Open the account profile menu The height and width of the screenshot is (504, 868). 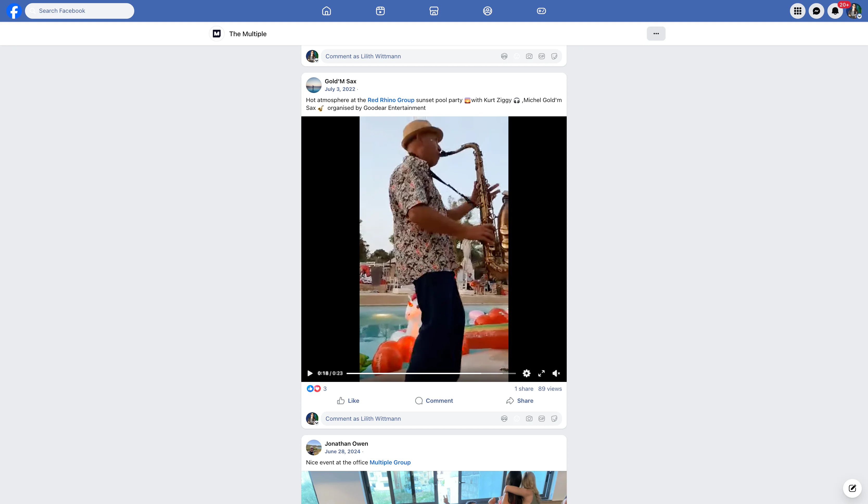(853, 11)
